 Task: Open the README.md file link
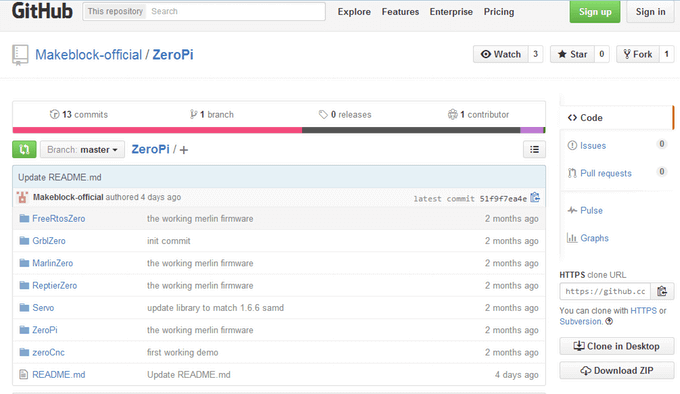pos(59,374)
